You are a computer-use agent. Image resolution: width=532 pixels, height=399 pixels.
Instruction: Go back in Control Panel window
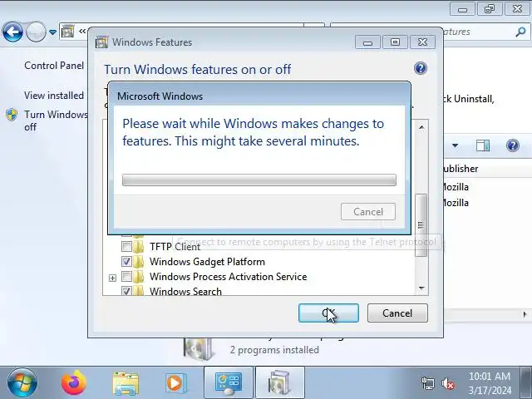click(12, 32)
